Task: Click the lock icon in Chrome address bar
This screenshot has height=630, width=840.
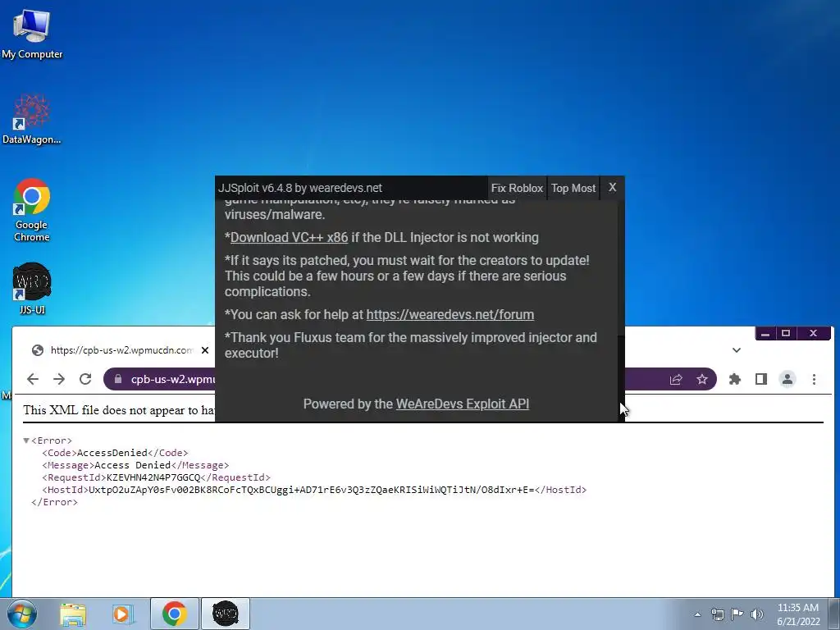Action: (x=118, y=379)
